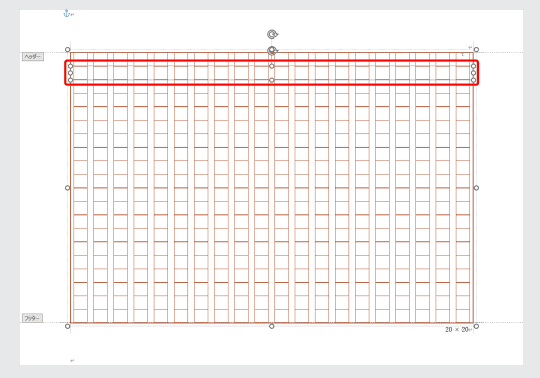Screen dimensions: 540x378
Task: Click the highlighted row's left-middle handle
Action: click(71, 73)
